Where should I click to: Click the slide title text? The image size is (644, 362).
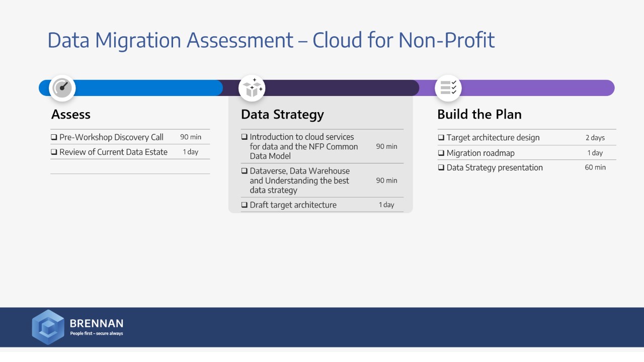coord(271,40)
